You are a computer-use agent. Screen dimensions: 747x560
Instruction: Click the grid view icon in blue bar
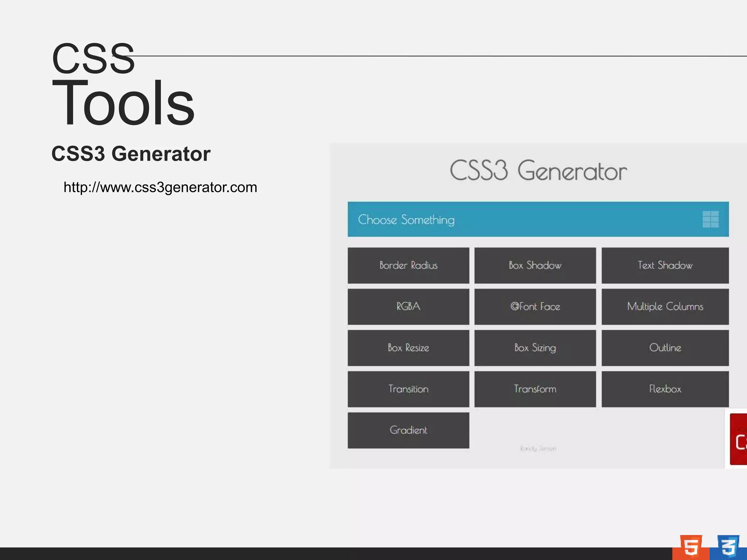pyautogui.click(x=711, y=219)
